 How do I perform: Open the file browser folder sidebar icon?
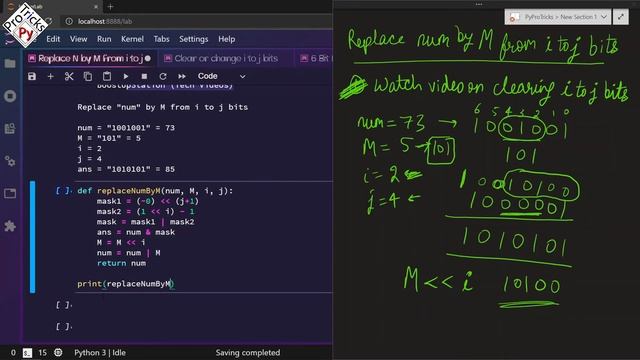(x=10, y=63)
